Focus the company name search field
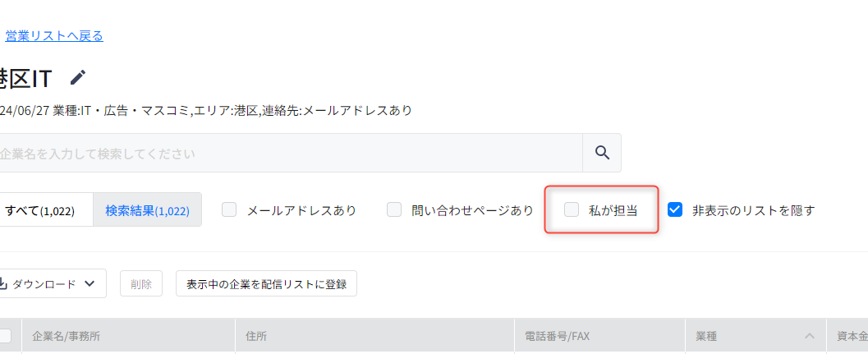This screenshot has height=354, width=868. pyautogui.click(x=291, y=153)
